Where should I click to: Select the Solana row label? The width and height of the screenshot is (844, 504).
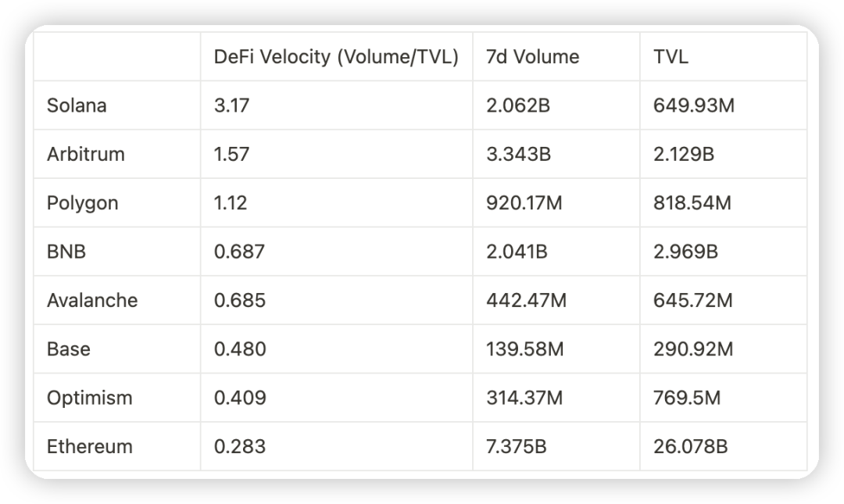[77, 105]
